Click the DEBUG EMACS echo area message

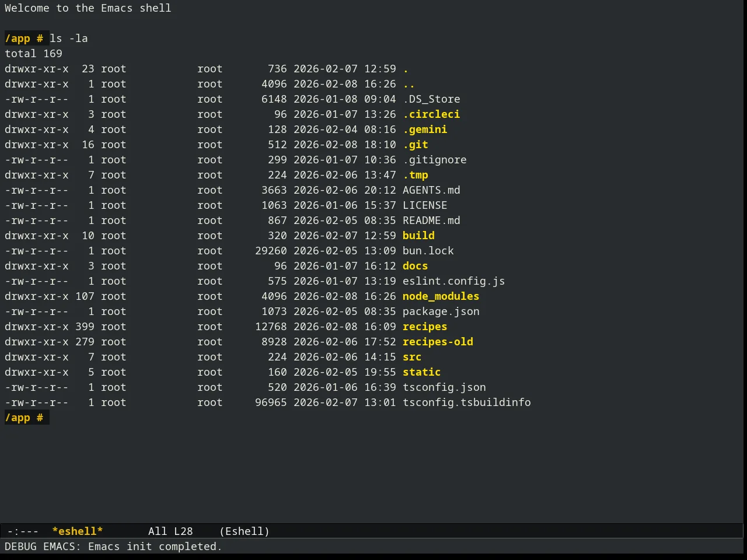point(113,547)
